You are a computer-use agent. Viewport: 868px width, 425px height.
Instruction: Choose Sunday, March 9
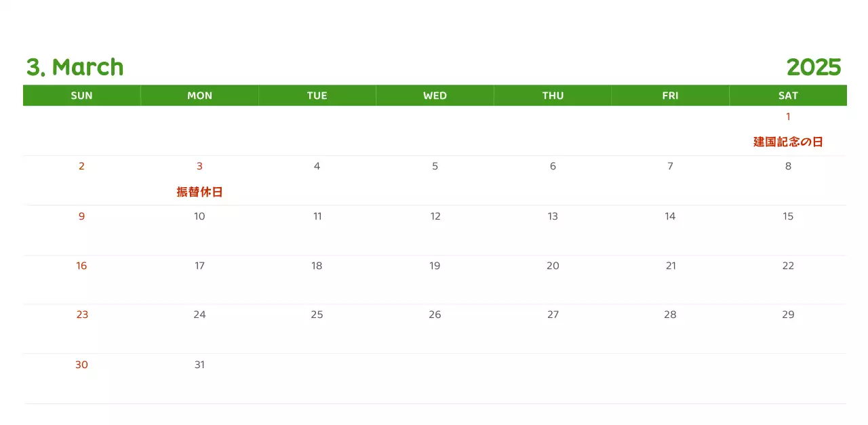click(x=81, y=216)
